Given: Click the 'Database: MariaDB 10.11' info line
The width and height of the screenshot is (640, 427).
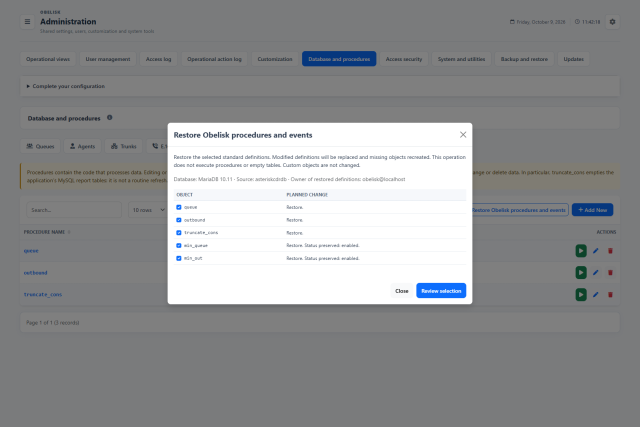Looking at the screenshot, I should coord(289,179).
